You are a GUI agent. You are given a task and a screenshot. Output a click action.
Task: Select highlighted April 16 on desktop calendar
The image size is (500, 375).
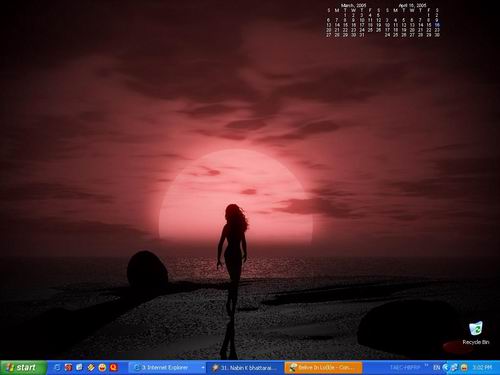(x=437, y=25)
